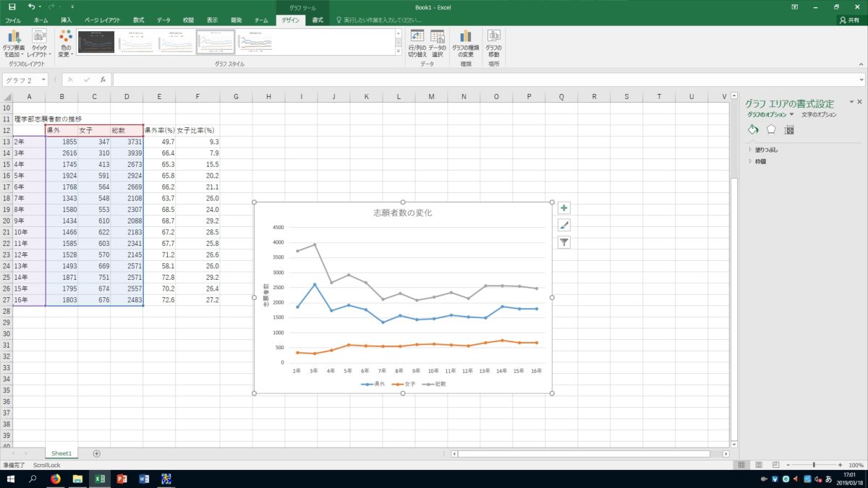Switch to 文字のオプション text options
The width and height of the screenshot is (868, 488).
[x=819, y=114]
